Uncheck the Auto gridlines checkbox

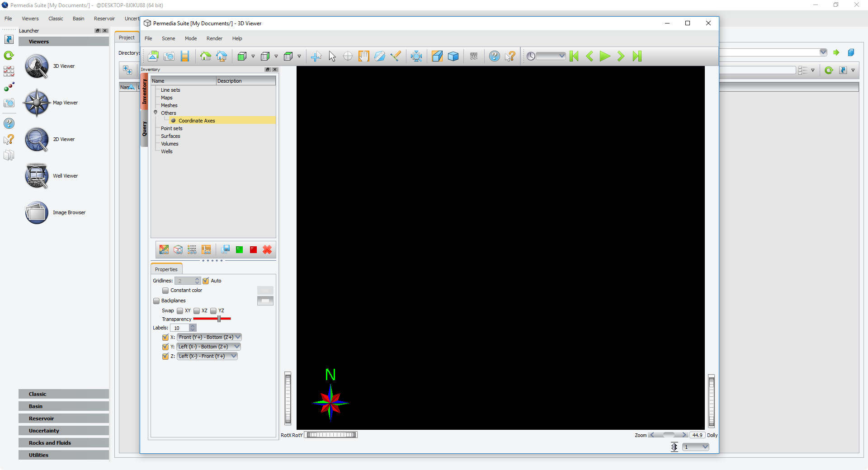click(x=206, y=281)
